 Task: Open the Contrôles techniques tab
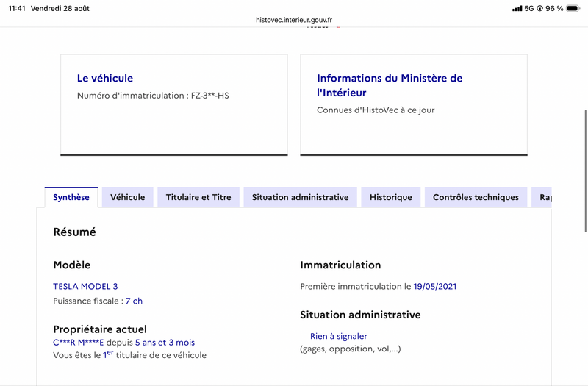(x=476, y=197)
